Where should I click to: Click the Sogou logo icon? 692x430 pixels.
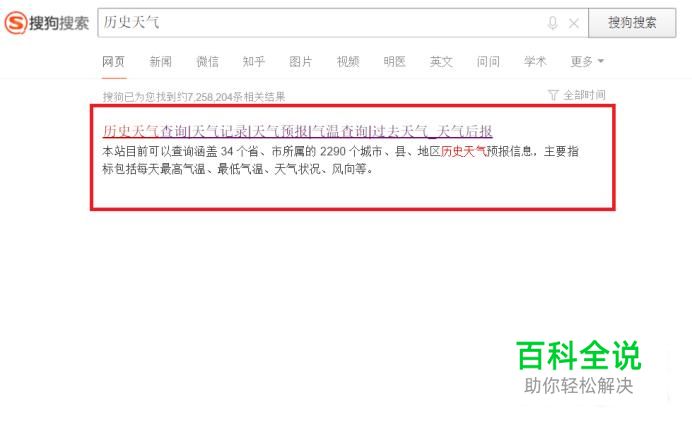click(x=15, y=23)
